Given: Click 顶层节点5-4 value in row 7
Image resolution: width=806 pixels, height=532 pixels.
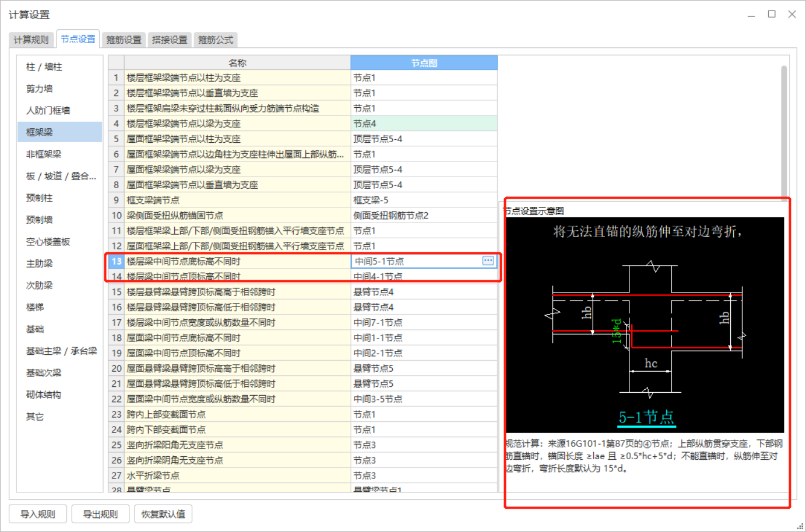Looking at the screenshot, I should pyautogui.click(x=424, y=170).
